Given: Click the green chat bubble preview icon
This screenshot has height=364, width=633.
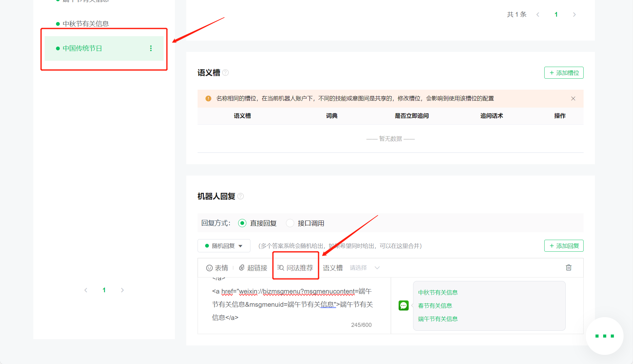Looking at the screenshot, I should (x=403, y=305).
